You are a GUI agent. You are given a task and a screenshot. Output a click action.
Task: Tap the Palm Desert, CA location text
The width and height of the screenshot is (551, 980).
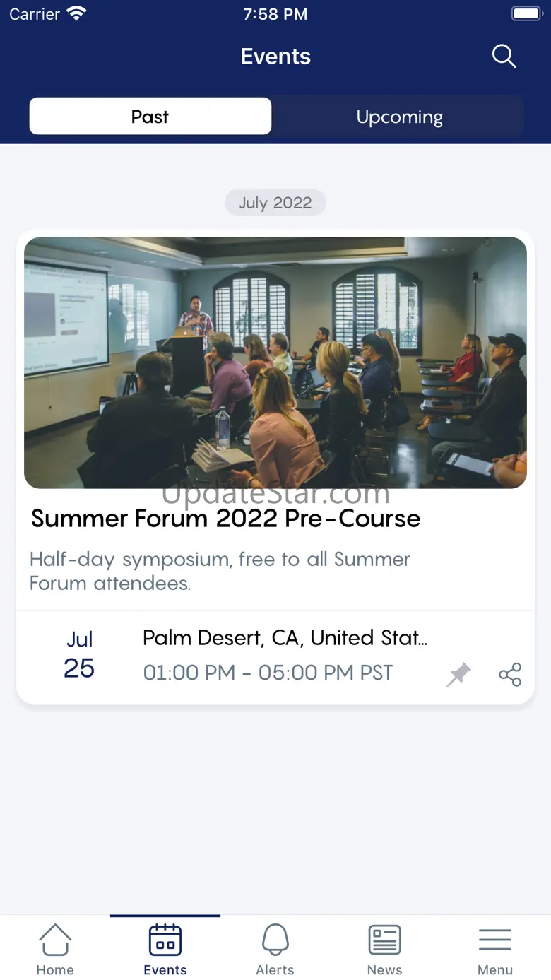(285, 638)
